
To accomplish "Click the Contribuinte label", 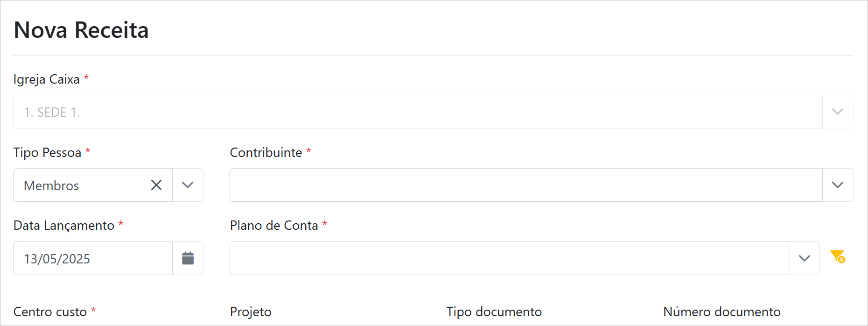I will (266, 153).
